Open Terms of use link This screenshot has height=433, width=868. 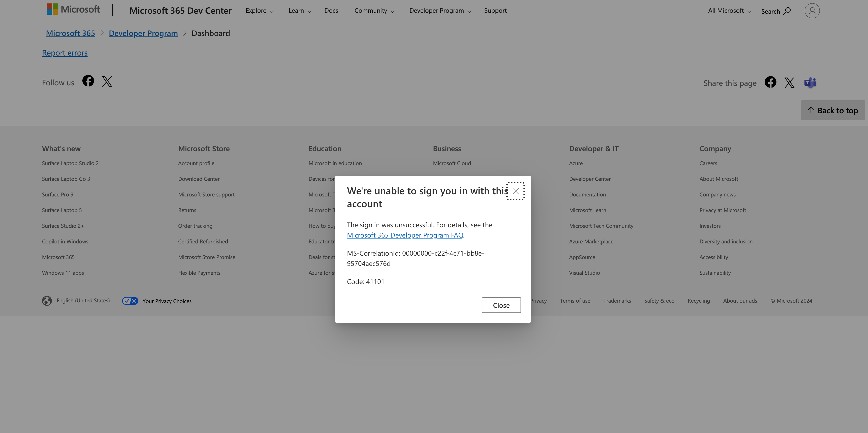pos(575,301)
